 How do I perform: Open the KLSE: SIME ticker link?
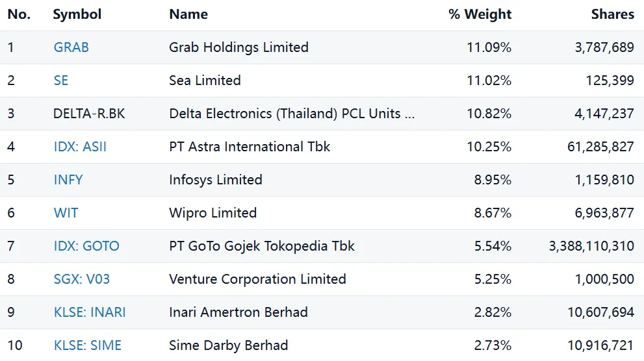tap(88, 345)
